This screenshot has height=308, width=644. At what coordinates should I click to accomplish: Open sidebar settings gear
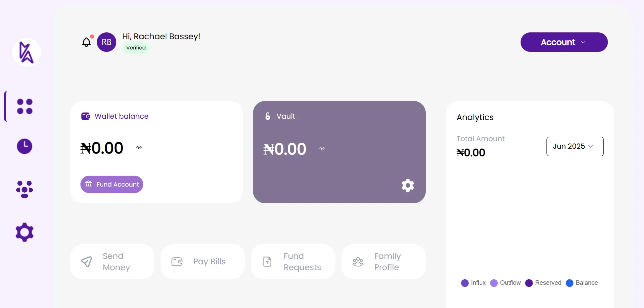tap(25, 232)
